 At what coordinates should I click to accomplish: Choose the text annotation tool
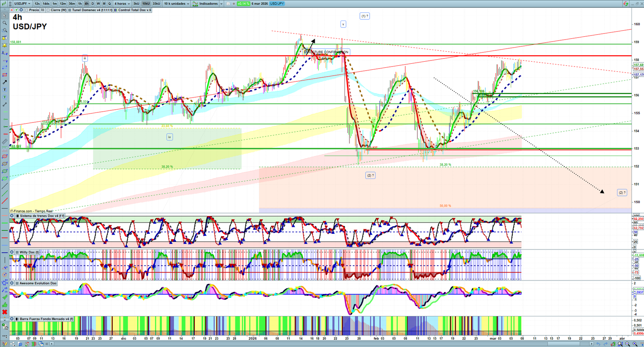click(x=4, y=90)
